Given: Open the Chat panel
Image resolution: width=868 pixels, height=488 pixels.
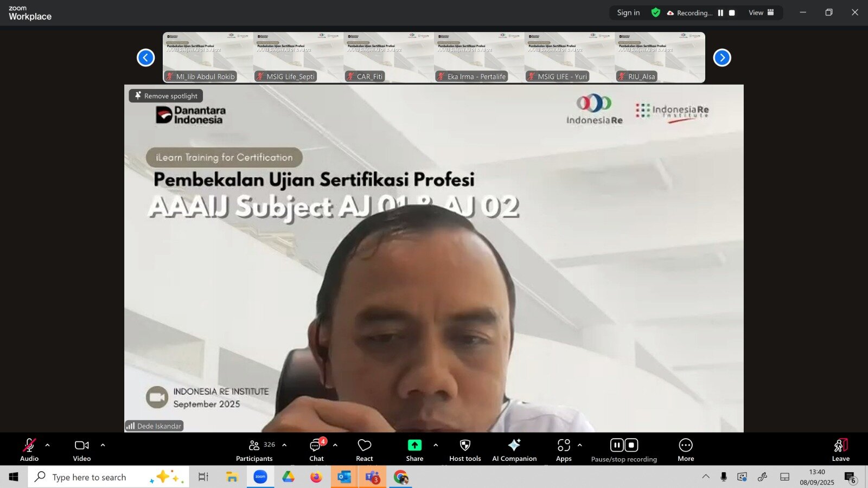Looking at the screenshot, I should 316,450.
